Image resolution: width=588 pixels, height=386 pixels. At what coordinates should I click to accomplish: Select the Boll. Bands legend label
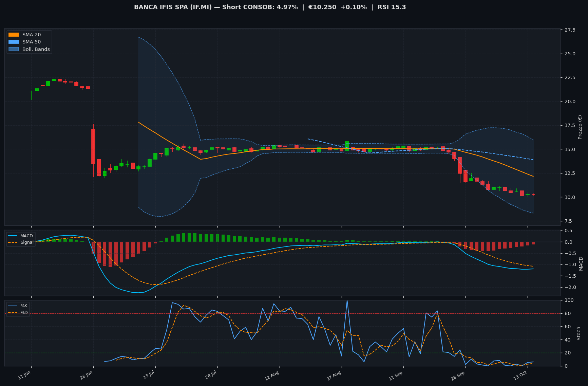pyautogui.click(x=36, y=49)
